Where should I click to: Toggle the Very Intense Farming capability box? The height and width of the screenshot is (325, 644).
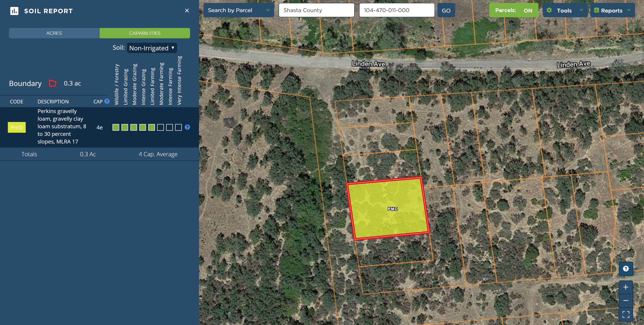click(178, 127)
